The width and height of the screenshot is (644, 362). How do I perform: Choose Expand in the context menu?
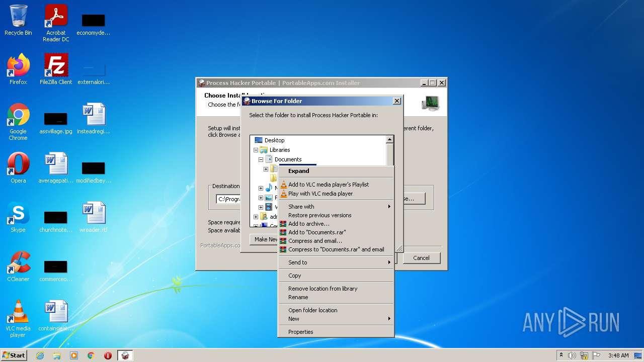click(336, 171)
